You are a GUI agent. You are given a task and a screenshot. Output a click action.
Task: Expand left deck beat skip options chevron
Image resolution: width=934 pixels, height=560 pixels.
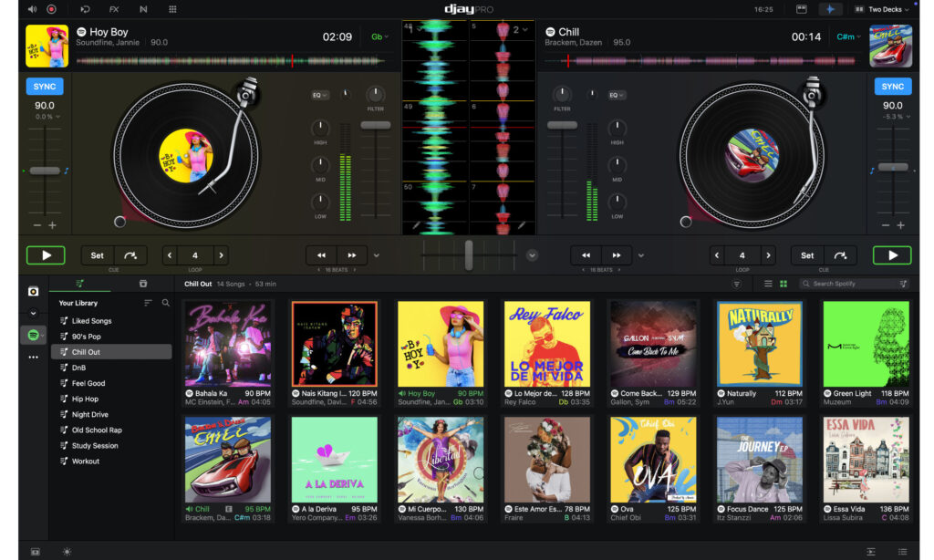pos(377,255)
